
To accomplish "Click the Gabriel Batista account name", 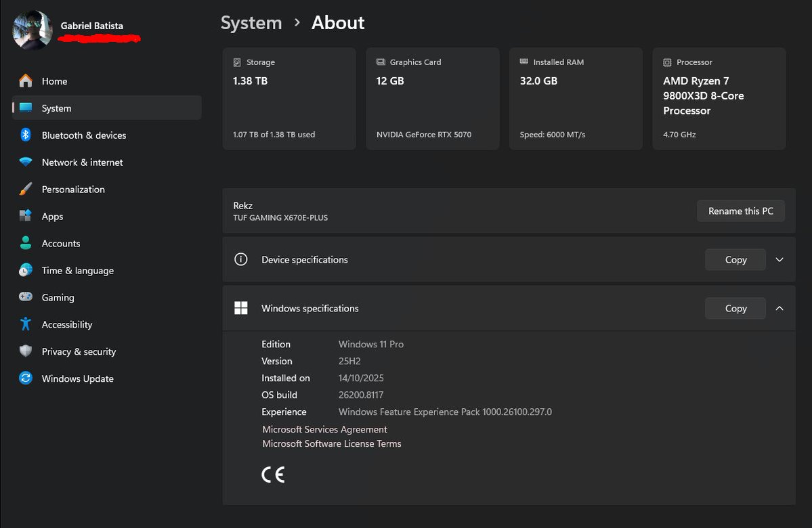I will coord(91,25).
